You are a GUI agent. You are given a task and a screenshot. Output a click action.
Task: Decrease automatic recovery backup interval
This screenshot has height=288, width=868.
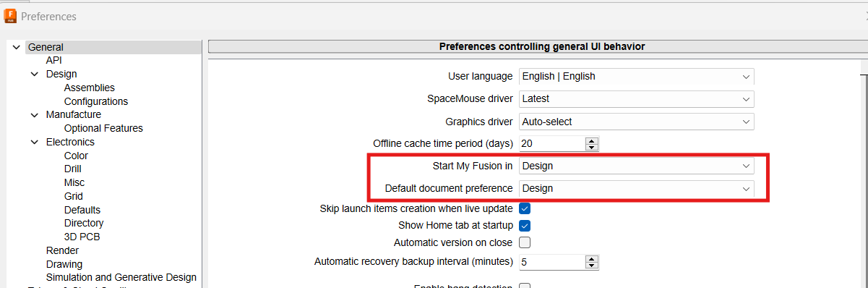click(x=592, y=266)
